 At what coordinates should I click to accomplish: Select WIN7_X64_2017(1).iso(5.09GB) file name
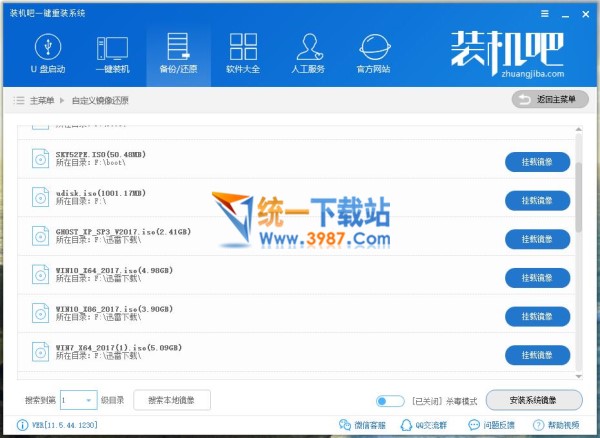pyautogui.click(x=119, y=348)
